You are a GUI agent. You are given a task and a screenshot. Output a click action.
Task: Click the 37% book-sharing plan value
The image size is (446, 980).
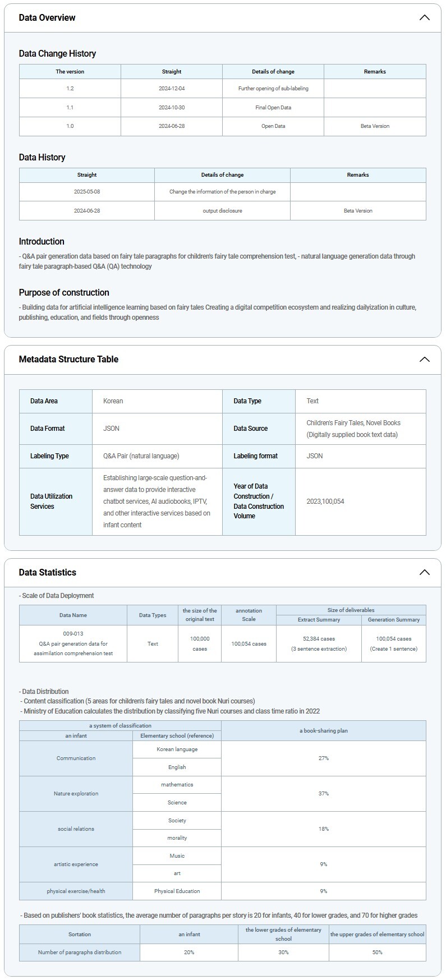324,794
